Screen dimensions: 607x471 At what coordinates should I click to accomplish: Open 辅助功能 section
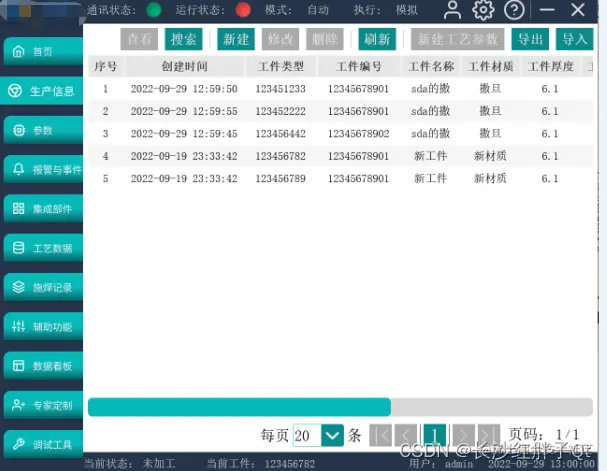click(x=43, y=327)
